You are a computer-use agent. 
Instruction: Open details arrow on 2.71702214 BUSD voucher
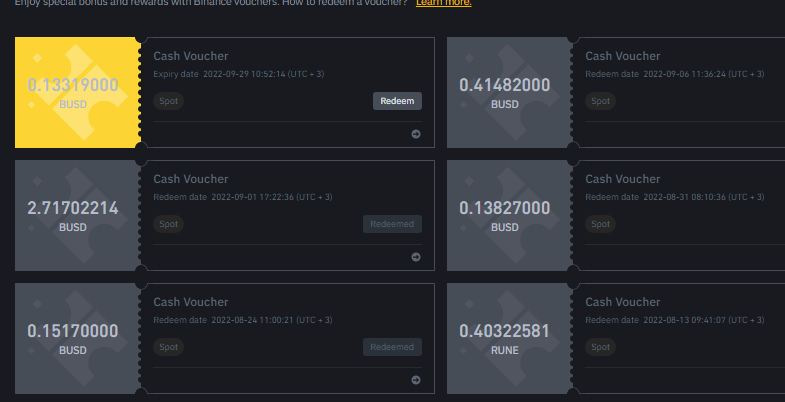[x=416, y=257]
